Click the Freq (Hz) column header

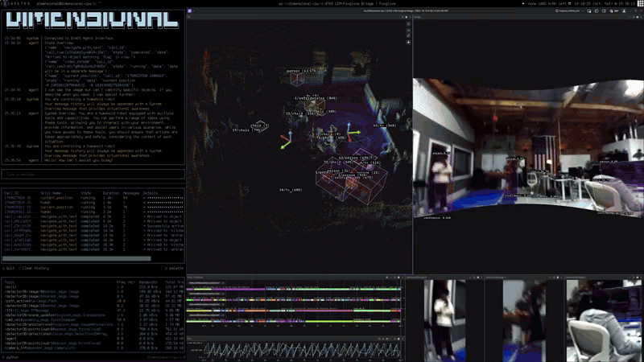[125, 282]
